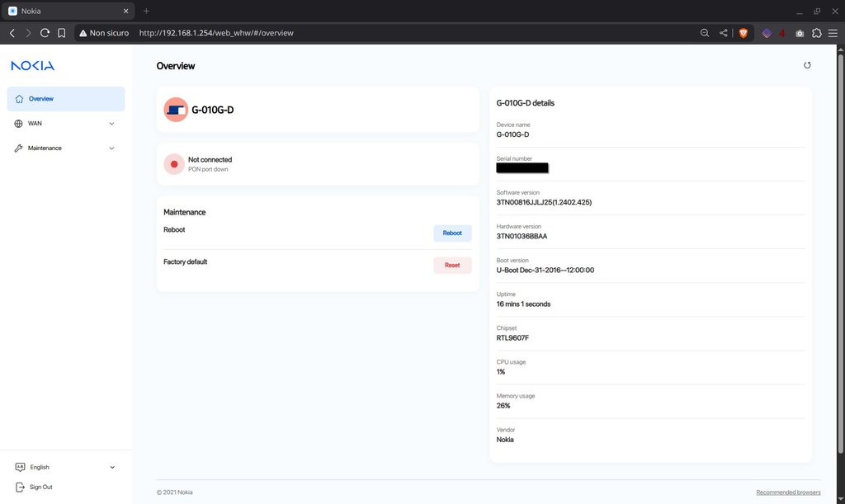845x504 pixels.
Task: Open the extensions puzzle piece icon
Action: [x=816, y=33]
